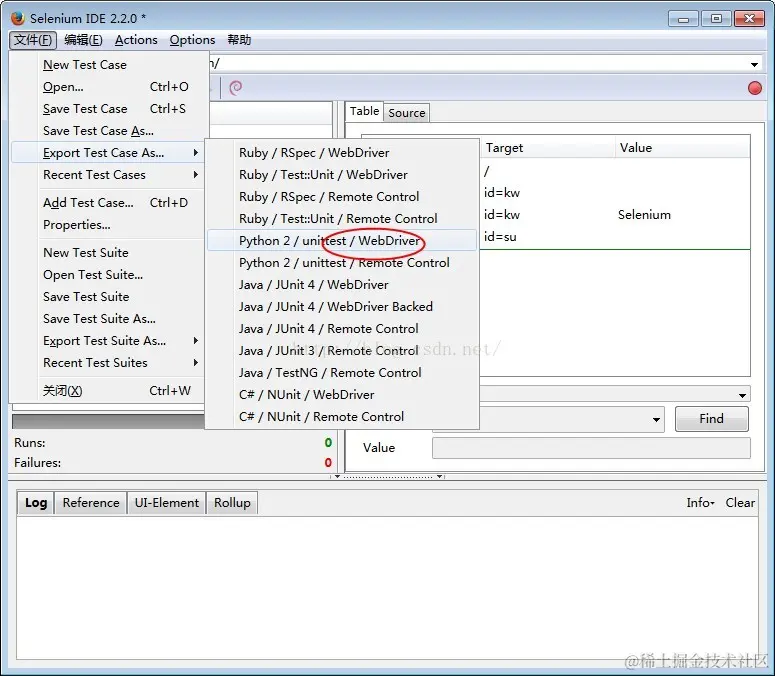Choose Save Test Case

click(108, 109)
